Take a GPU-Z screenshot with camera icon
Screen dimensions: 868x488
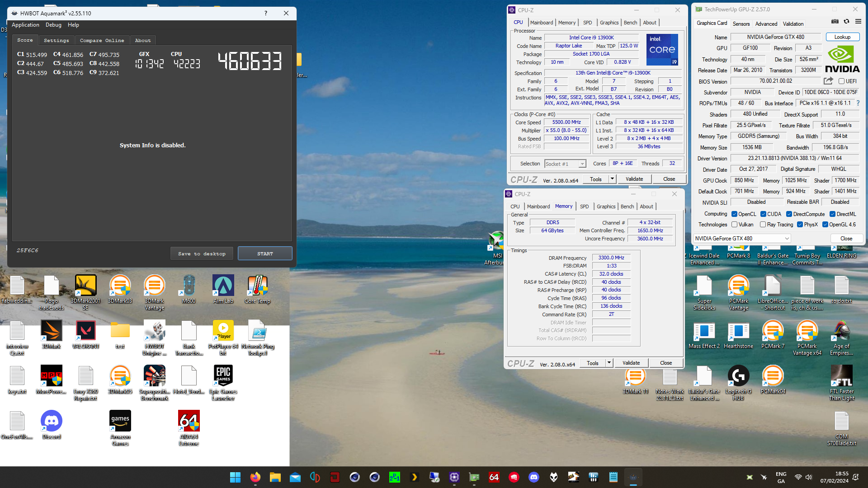pyautogui.click(x=835, y=21)
